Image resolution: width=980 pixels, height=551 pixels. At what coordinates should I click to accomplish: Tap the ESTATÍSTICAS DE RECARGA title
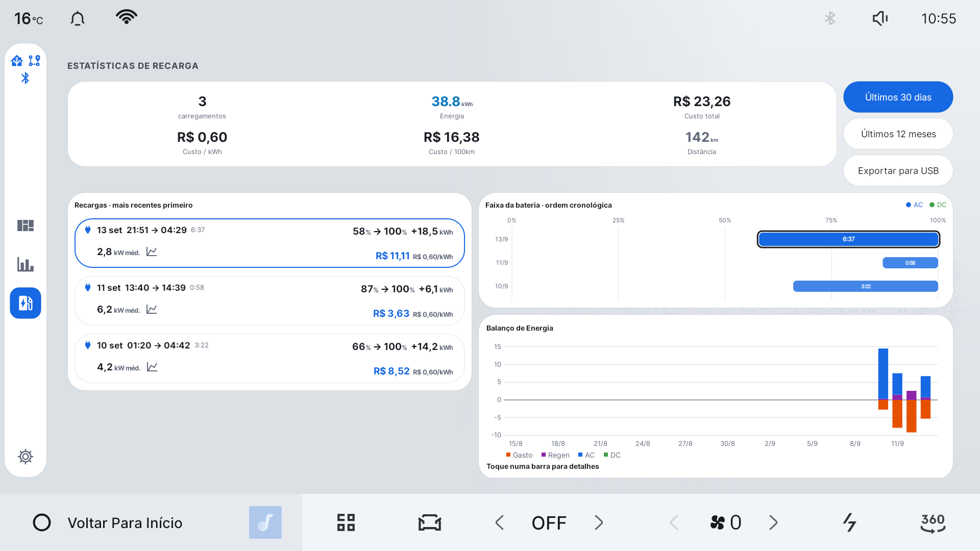pyautogui.click(x=133, y=66)
